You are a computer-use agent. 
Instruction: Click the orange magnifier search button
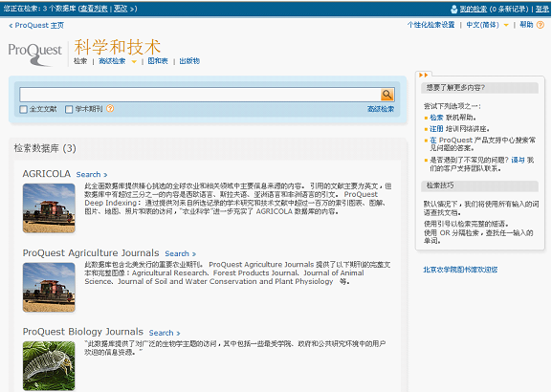(387, 95)
